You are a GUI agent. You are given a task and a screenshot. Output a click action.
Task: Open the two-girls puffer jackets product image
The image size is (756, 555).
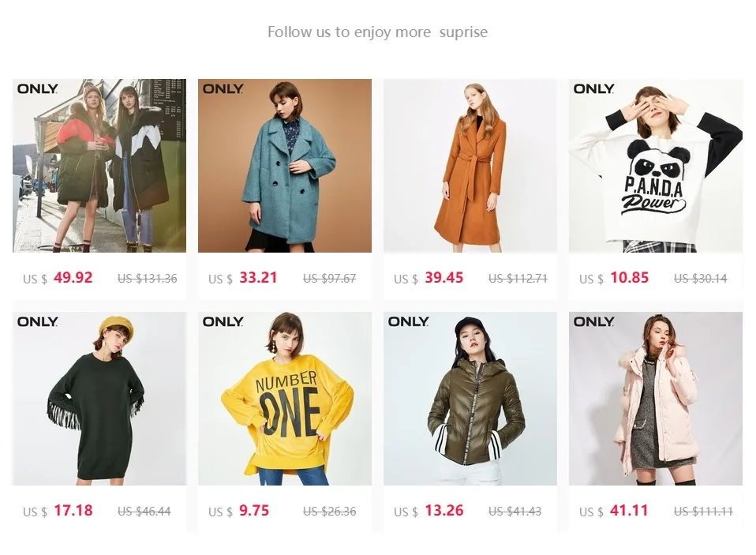tap(99, 165)
